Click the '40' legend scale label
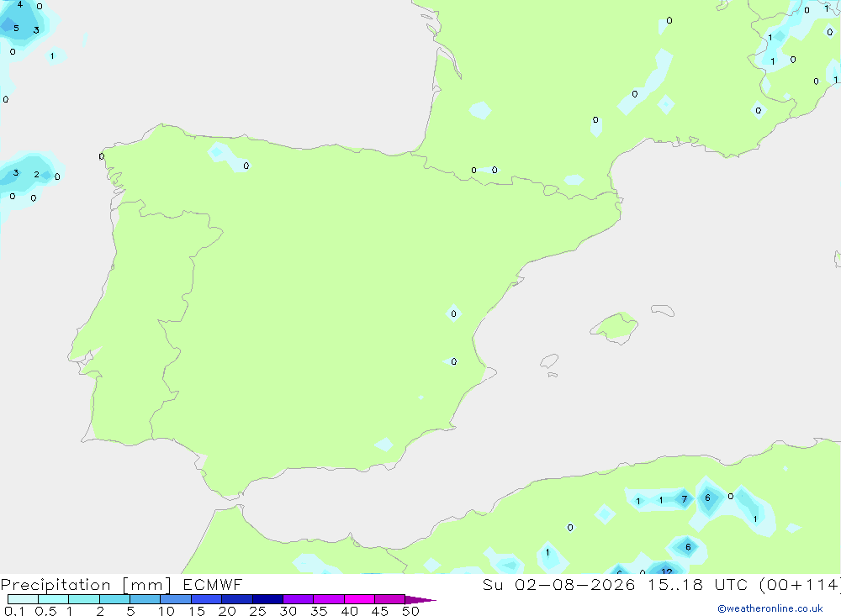The width and height of the screenshot is (841, 616). point(350,611)
